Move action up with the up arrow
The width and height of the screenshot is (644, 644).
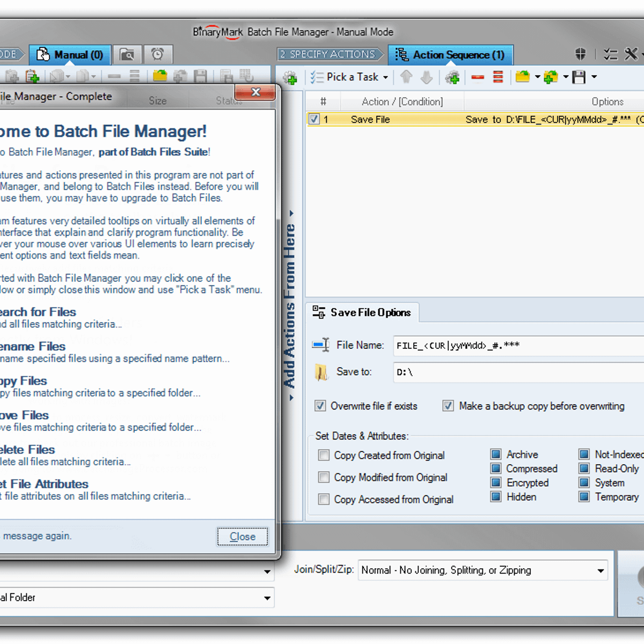[406, 77]
